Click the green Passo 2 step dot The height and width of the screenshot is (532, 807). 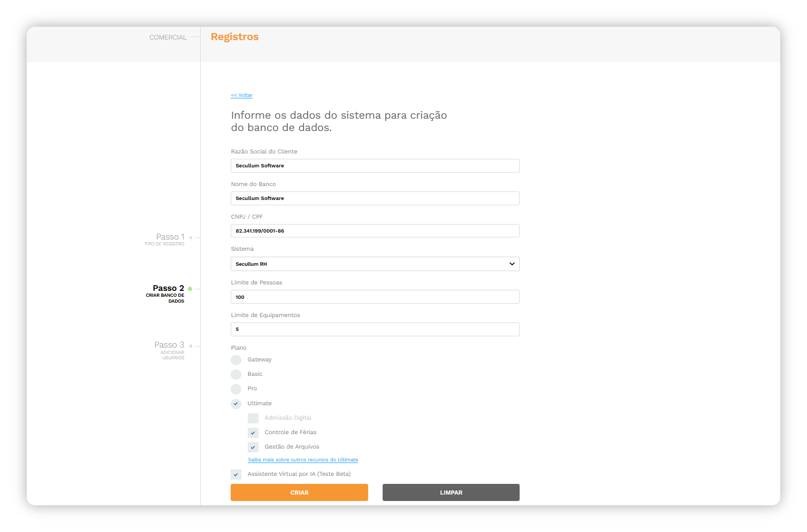click(190, 289)
